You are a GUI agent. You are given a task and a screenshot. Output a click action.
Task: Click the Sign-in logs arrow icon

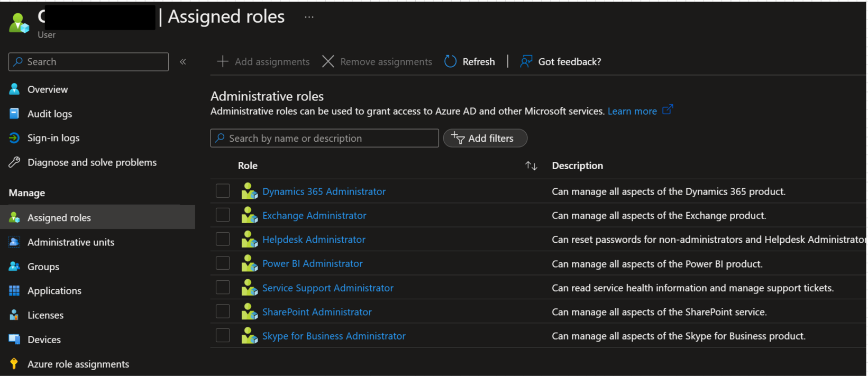(x=14, y=137)
